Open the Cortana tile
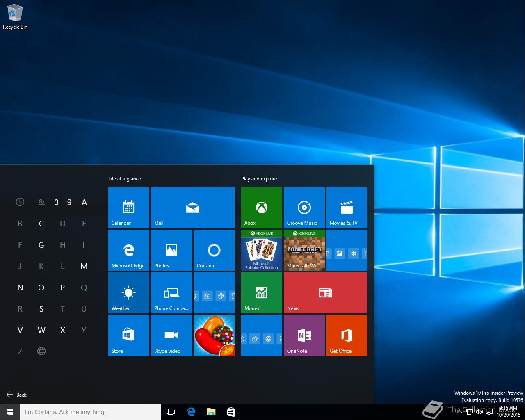Image resolution: width=525 pixels, height=420 pixels. coord(214,250)
